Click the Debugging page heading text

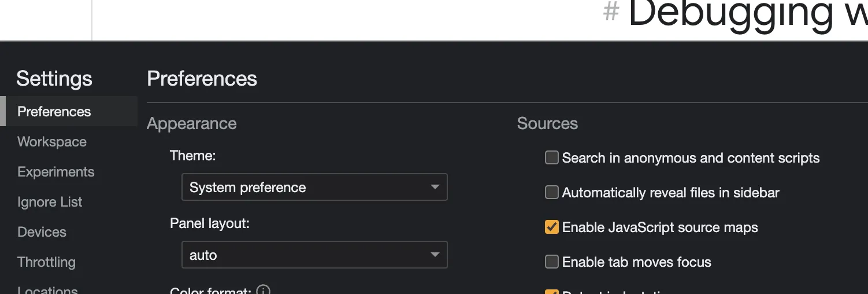745,14
